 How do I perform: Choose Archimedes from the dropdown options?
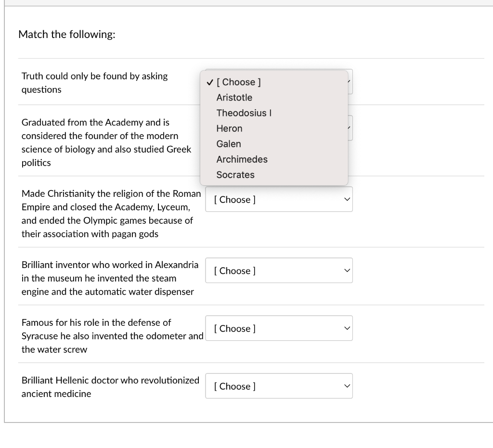coord(242,159)
